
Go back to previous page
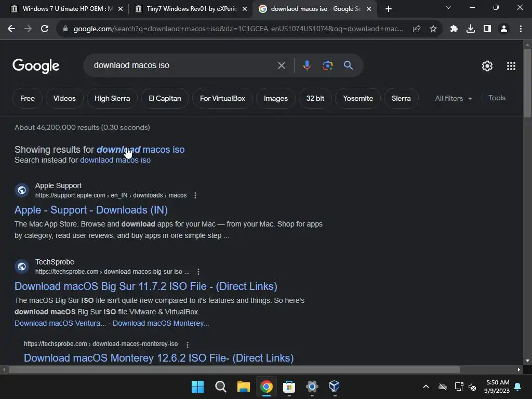11,29
